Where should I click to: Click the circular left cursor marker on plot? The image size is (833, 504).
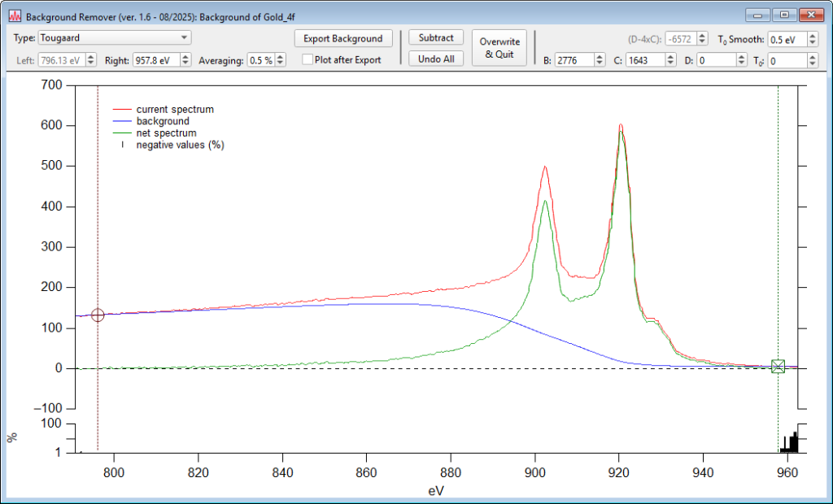click(98, 315)
